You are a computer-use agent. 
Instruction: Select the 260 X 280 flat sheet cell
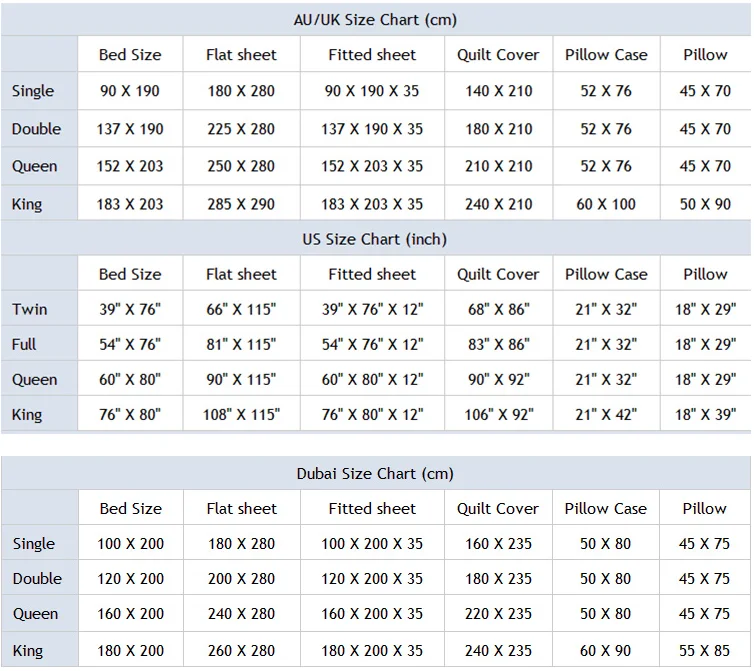(241, 650)
